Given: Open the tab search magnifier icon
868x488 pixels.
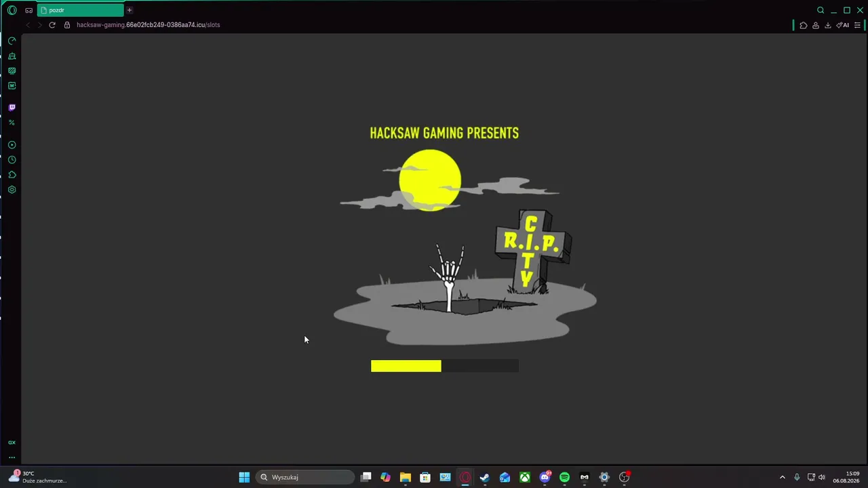Looking at the screenshot, I should point(821,10).
